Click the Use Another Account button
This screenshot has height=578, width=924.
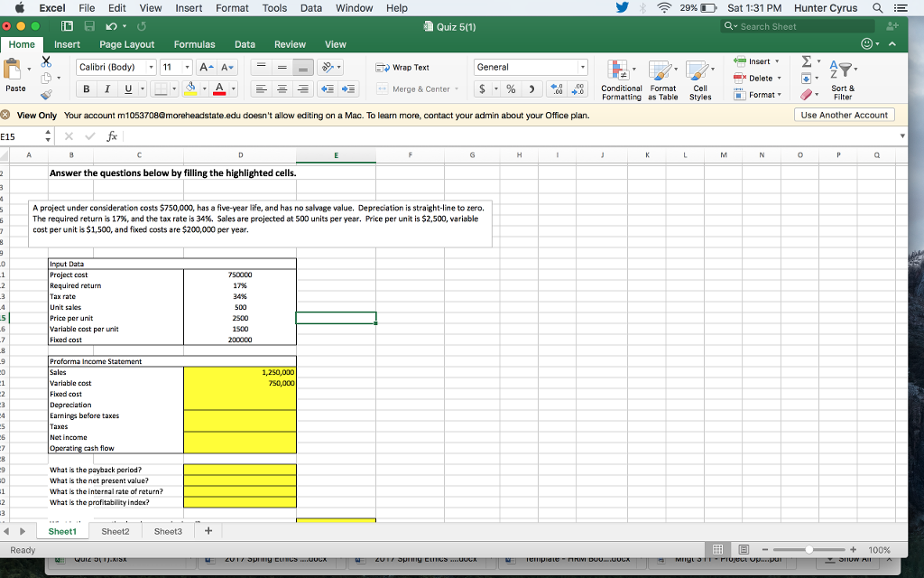844,115
